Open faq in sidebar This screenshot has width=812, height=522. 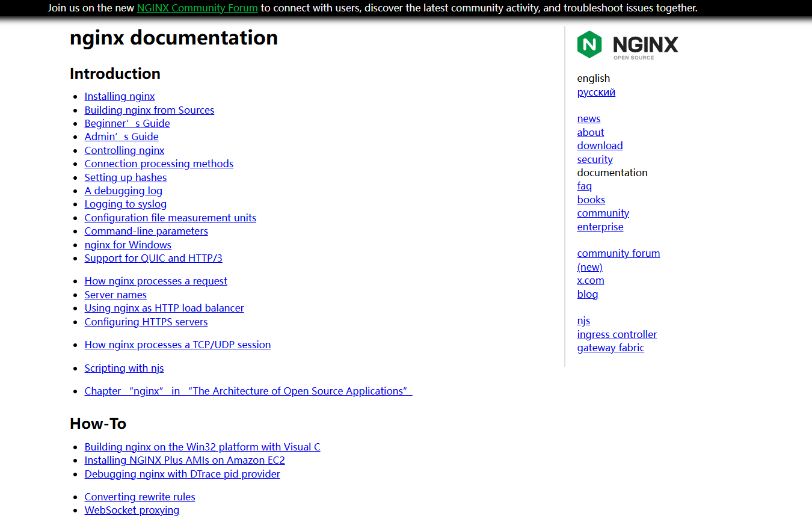point(585,186)
